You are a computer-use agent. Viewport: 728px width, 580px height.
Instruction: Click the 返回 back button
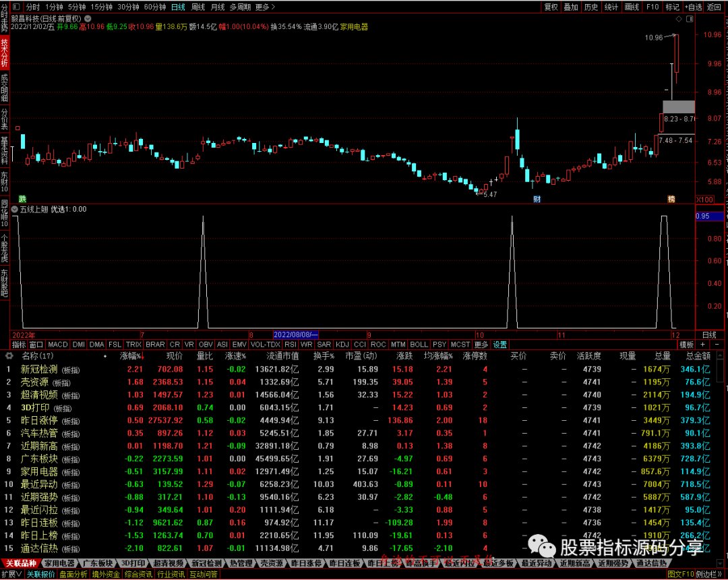[714, 7]
